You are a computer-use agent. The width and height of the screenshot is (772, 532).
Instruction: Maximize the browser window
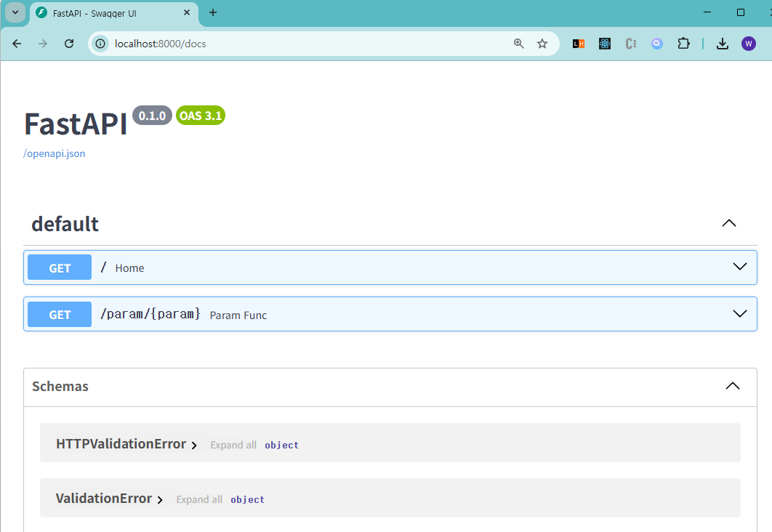[x=741, y=12]
